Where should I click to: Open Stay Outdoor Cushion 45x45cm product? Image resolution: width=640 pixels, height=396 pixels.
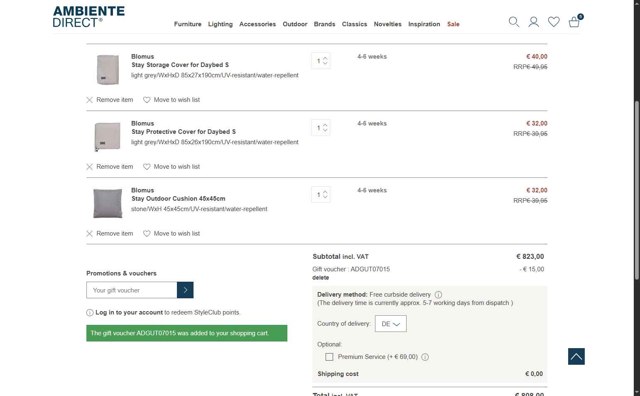178,198
